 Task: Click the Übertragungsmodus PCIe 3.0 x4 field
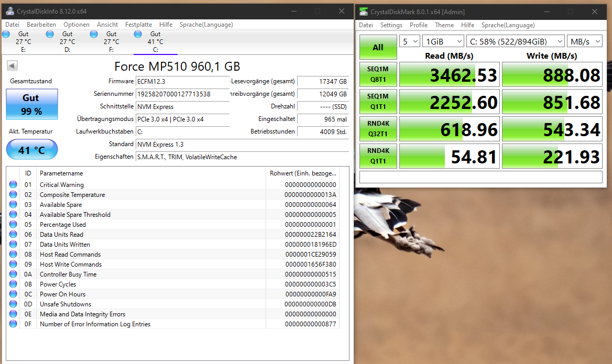182,119
